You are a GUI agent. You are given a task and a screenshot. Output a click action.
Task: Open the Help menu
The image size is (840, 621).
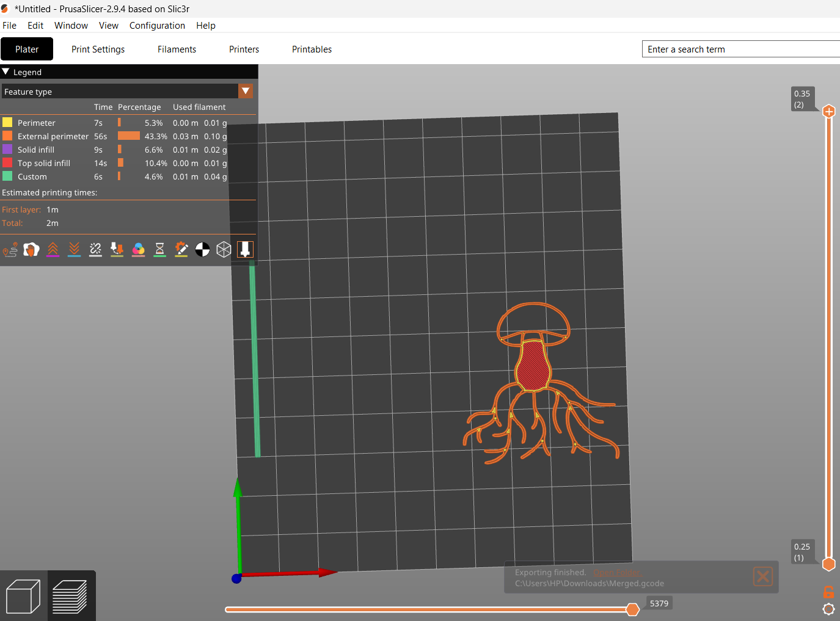click(x=206, y=26)
